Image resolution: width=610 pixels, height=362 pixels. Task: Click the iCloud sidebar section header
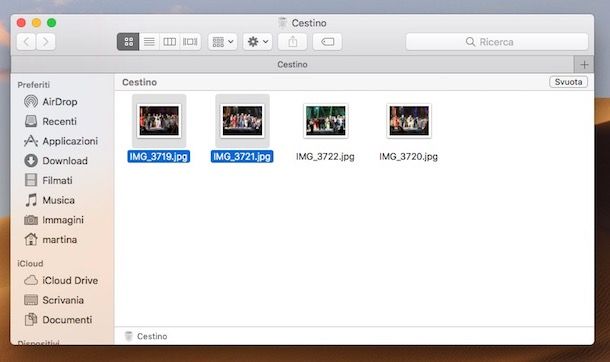pos(30,264)
